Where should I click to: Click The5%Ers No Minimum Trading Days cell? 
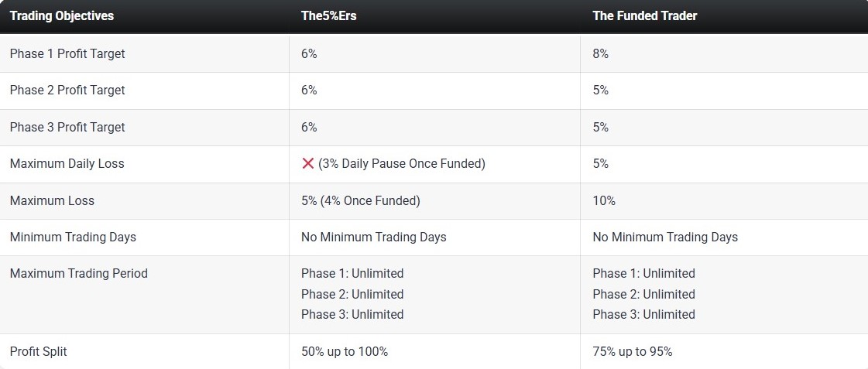(374, 237)
